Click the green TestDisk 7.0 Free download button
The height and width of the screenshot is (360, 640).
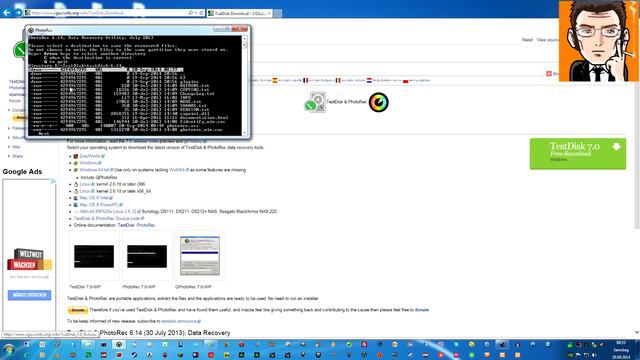pyautogui.click(x=578, y=153)
